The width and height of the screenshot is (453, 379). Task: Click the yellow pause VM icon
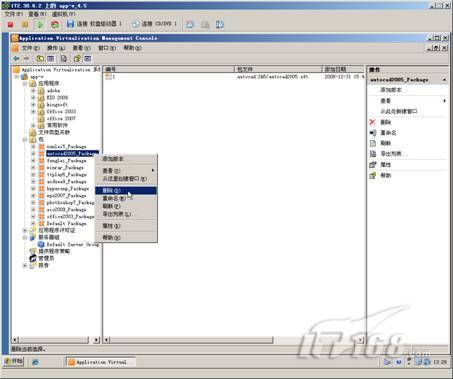pyautogui.click(x=25, y=24)
